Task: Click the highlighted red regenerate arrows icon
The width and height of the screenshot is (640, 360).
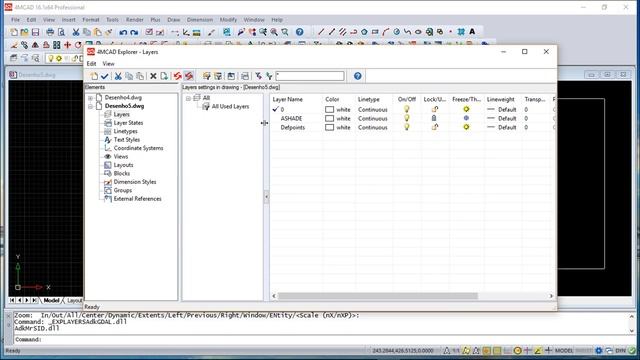Action: (x=189, y=76)
